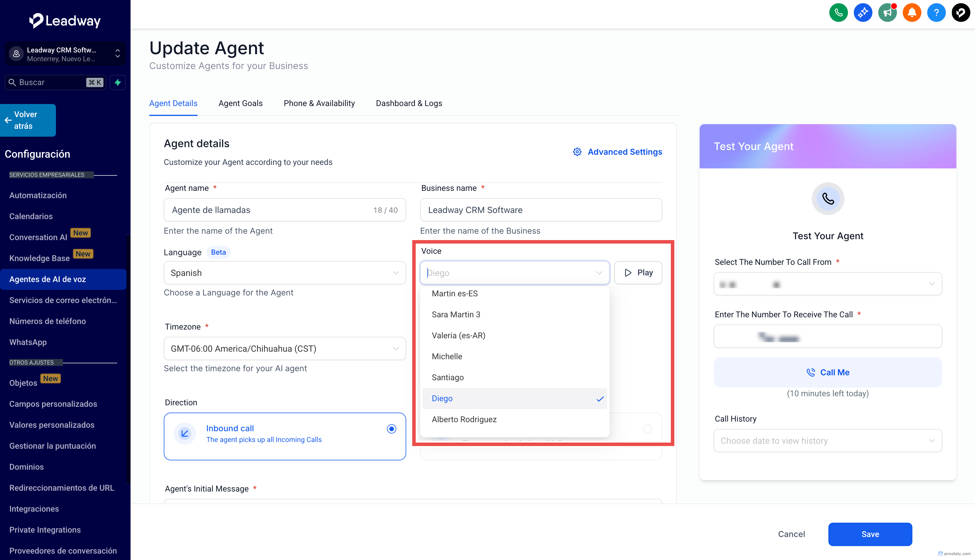Click the green lightning quick actions icon
The width and height of the screenshot is (975, 560).
tap(118, 82)
